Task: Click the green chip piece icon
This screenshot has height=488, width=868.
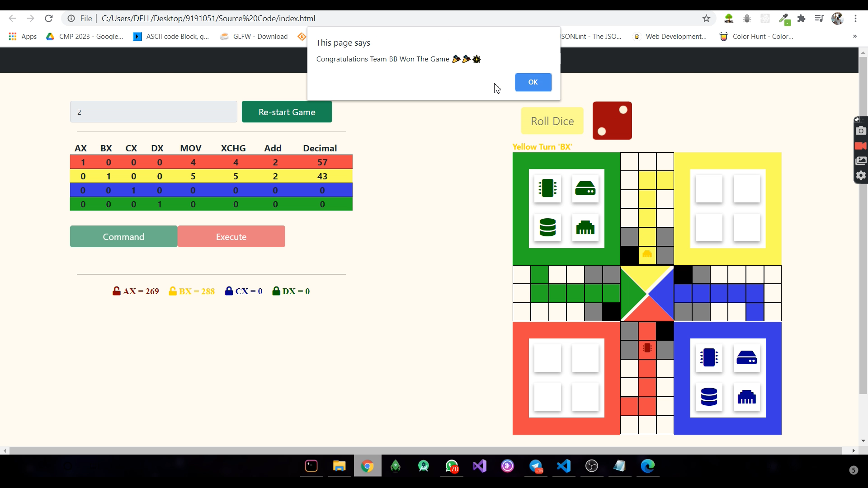Action: tap(547, 188)
